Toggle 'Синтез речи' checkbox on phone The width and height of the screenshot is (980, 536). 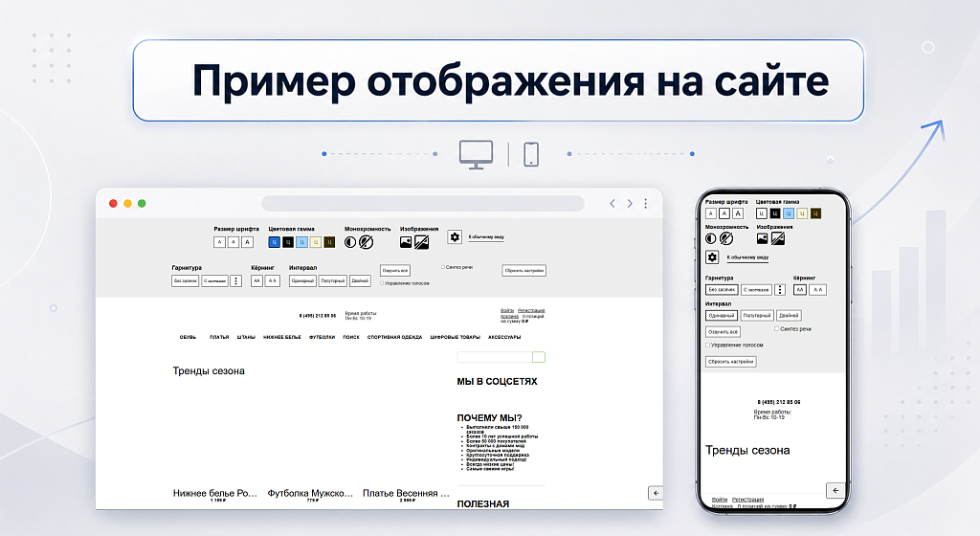pos(776,328)
